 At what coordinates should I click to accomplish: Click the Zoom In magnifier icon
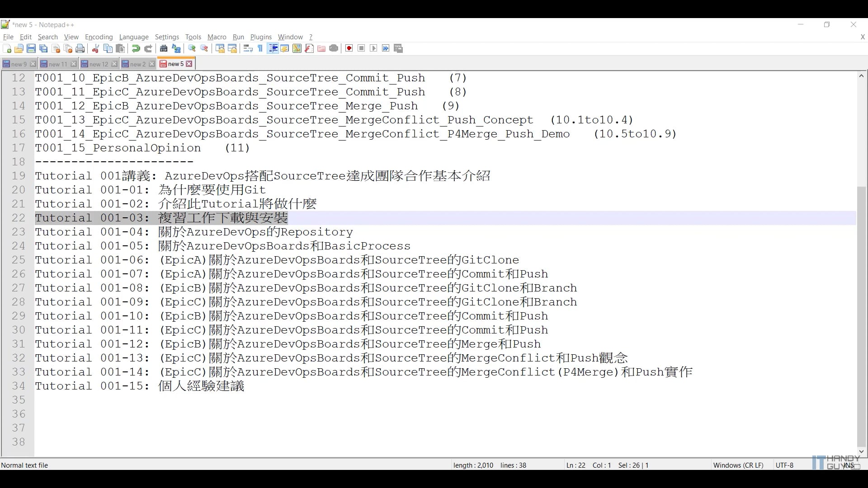click(192, 49)
